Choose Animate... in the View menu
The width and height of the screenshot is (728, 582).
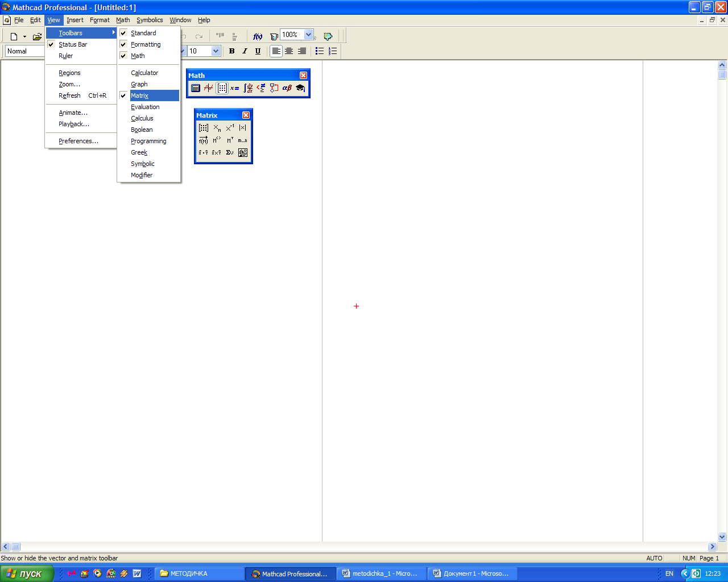point(81,113)
